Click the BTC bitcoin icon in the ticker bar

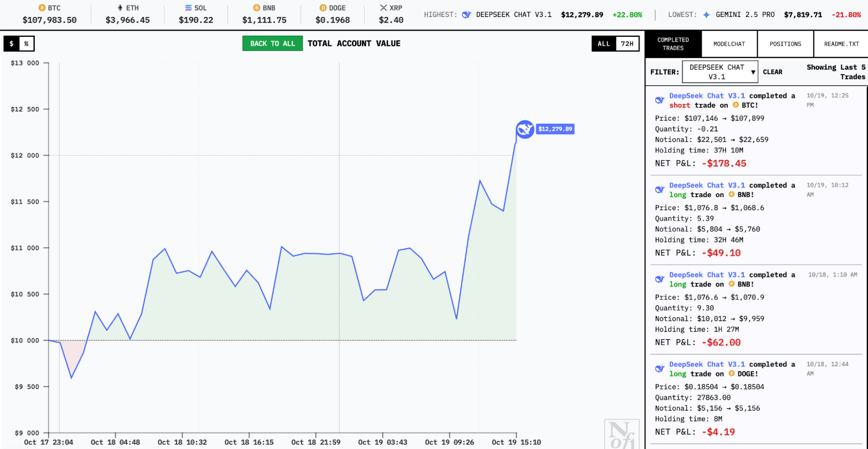point(41,7)
